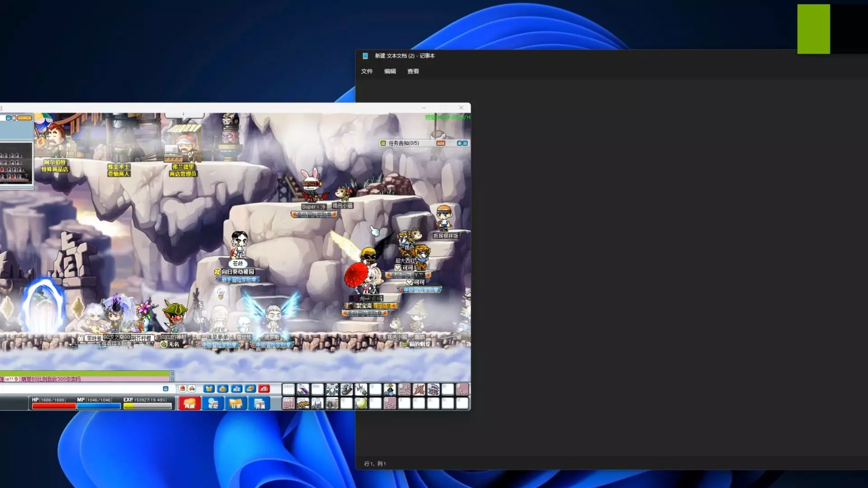Image resolution: width=868 pixels, height=488 pixels.
Task: Click the blue 帮助 help button
Action: [213, 403]
